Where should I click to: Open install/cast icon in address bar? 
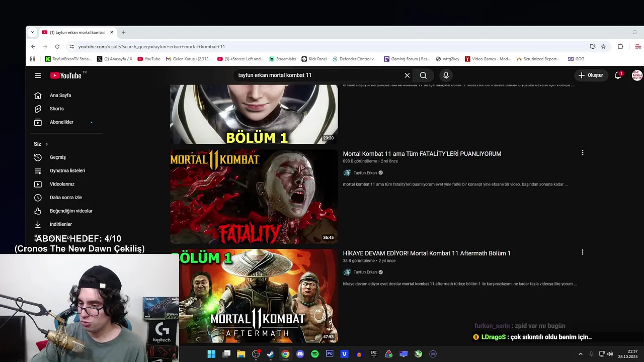[593, 47]
